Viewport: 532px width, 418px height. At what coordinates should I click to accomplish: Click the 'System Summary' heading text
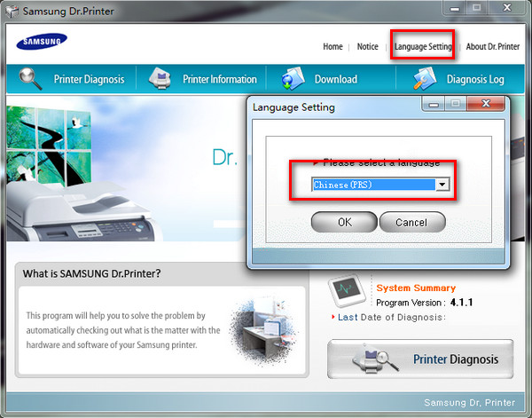click(x=416, y=288)
